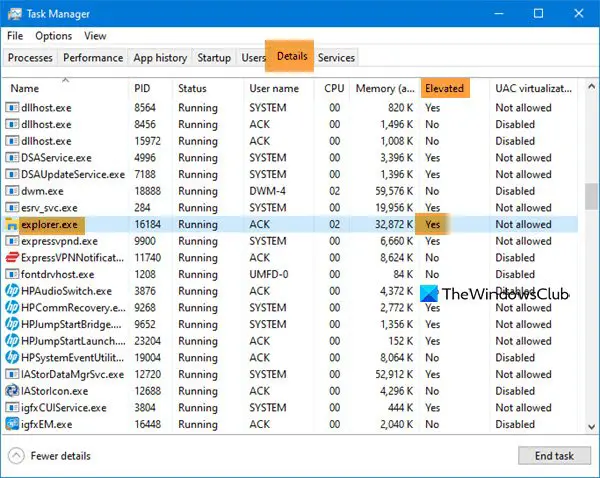Click the scrollbar down arrow
The image size is (600, 478).
coord(591,426)
